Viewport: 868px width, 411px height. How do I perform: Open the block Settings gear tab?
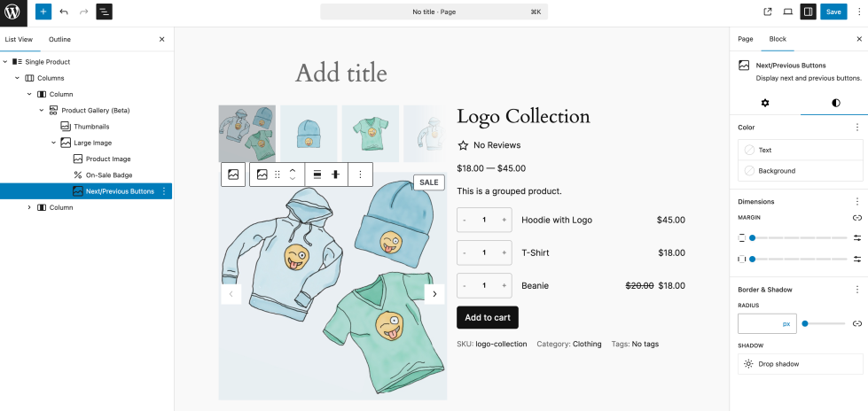point(764,103)
